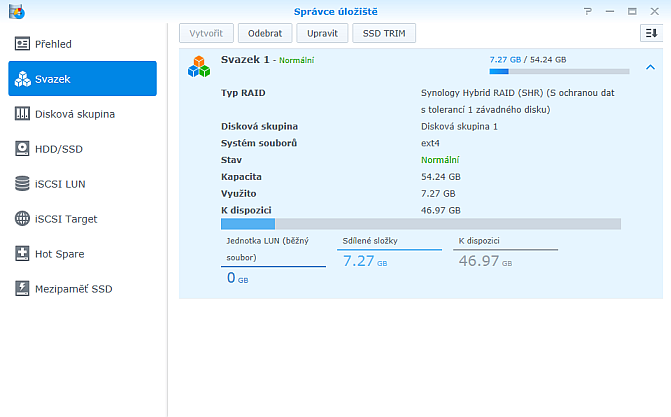Click the Přehled sidebar icon

pos(22,44)
